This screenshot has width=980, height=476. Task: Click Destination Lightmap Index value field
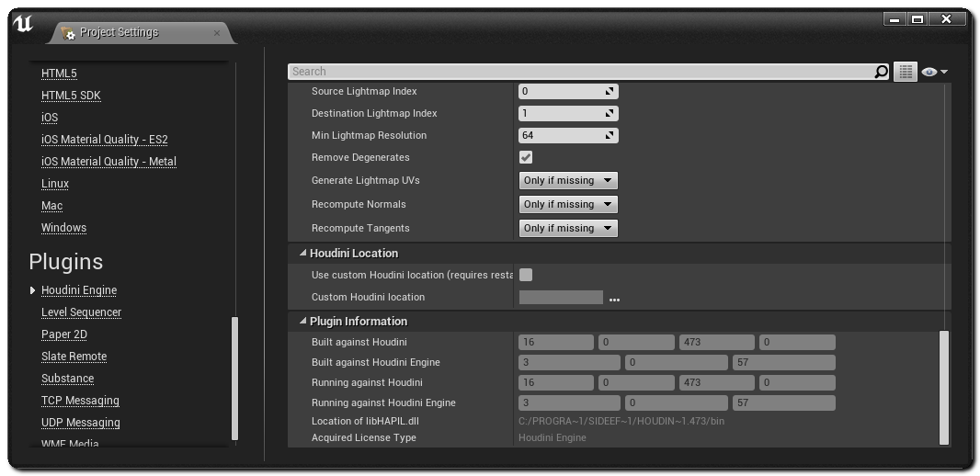point(568,114)
